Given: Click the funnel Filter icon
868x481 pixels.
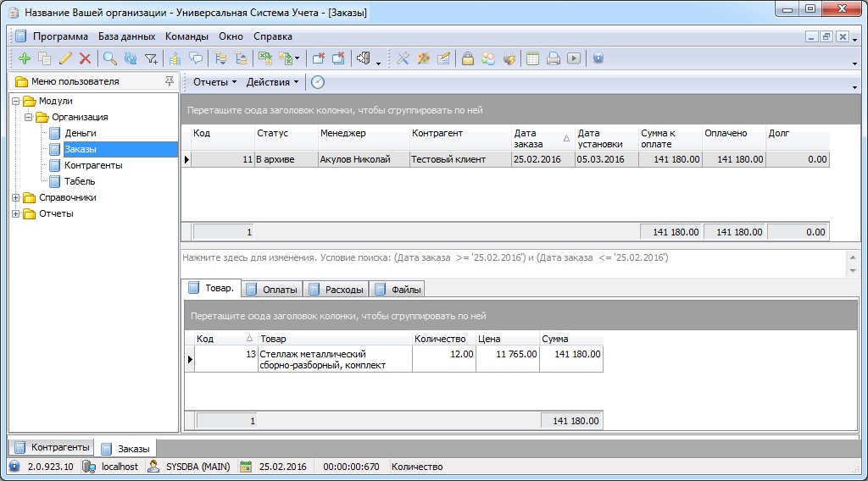Looking at the screenshot, I should pos(151,58).
